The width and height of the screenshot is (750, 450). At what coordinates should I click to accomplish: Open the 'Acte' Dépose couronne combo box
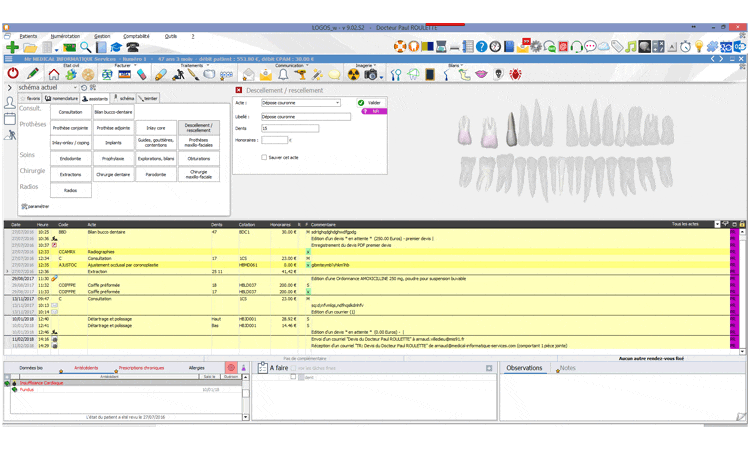coord(337,103)
